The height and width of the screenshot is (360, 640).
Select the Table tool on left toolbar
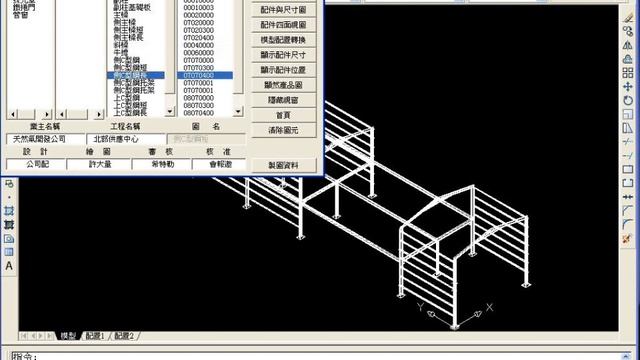pos(9,252)
